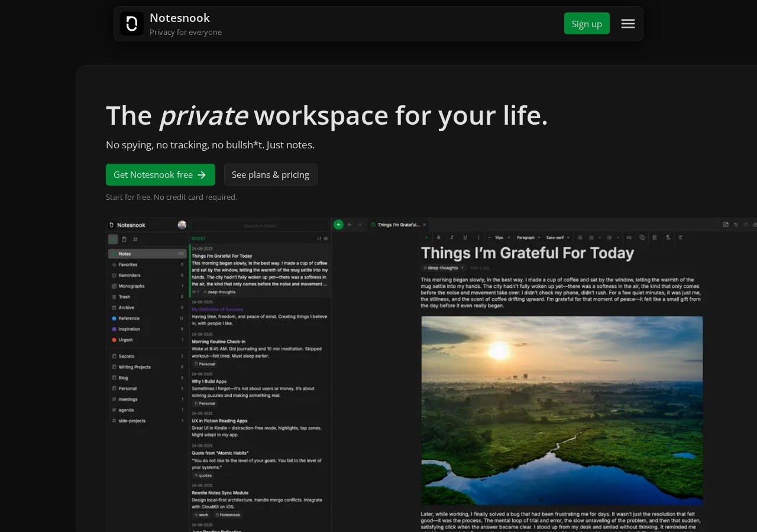Image resolution: width=757 pixels, height=532 pixels.
Task: Click the work tag chip
Action: (202, 515)
